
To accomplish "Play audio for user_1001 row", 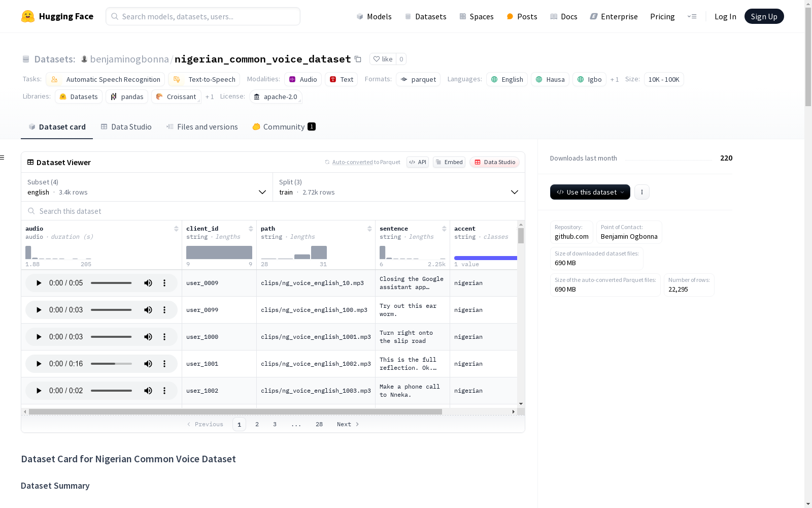I will pyautogui.click(x=39, y=364).
